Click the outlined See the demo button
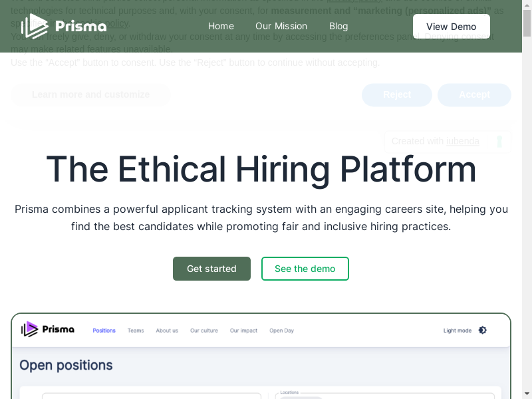532x399 pixels. pos(305,269)
